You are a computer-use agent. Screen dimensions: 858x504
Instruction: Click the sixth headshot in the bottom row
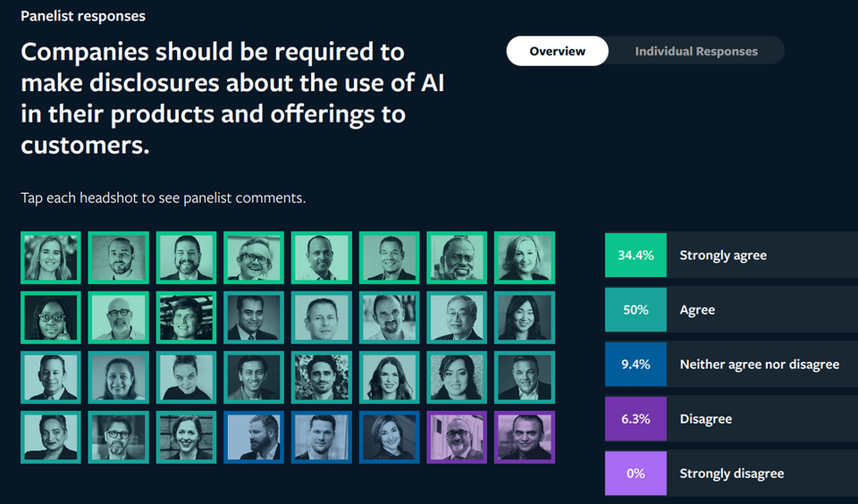pos(389,437)
